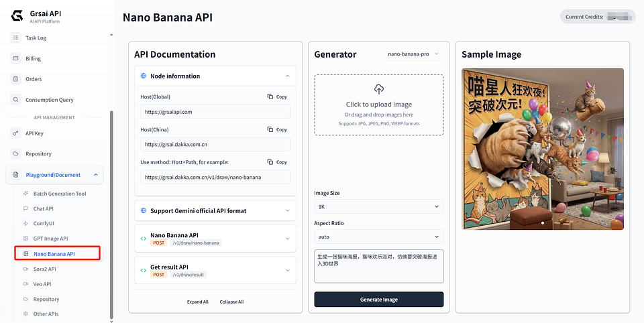The height and width of the screenshot is (323, 644).
Task: Click the Collapse All link
Action: coord(231,302)
